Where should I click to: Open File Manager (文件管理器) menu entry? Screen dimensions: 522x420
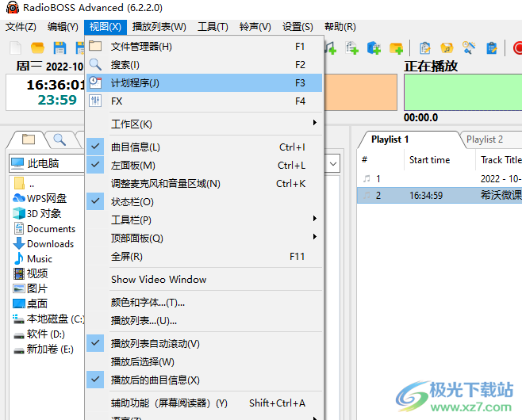[x=204, y=46]
